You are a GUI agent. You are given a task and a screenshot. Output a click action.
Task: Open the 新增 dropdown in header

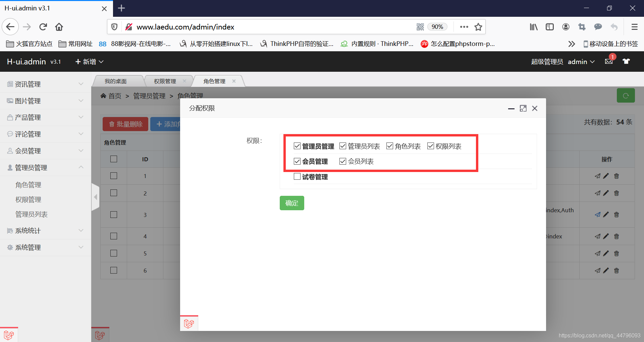[89, 62]
